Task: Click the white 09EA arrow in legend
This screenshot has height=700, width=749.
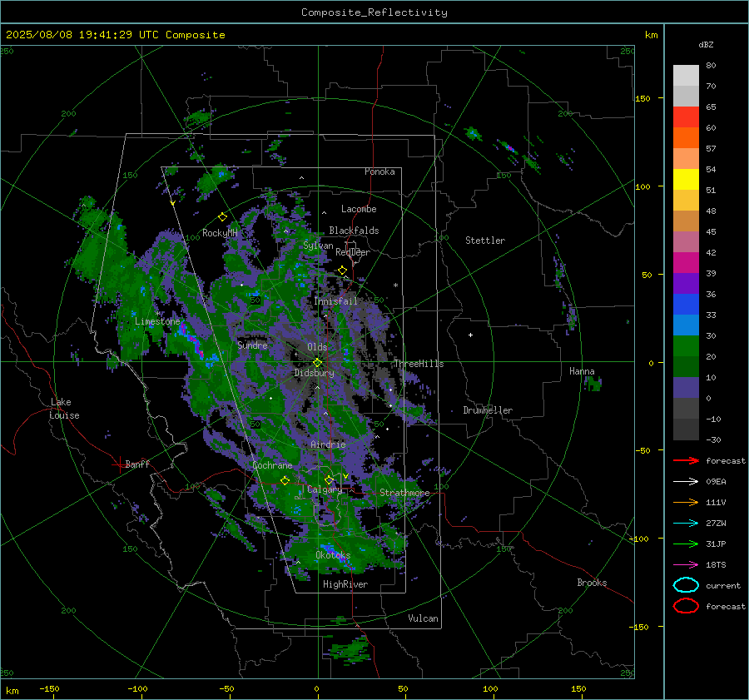Action: (686, 482)
